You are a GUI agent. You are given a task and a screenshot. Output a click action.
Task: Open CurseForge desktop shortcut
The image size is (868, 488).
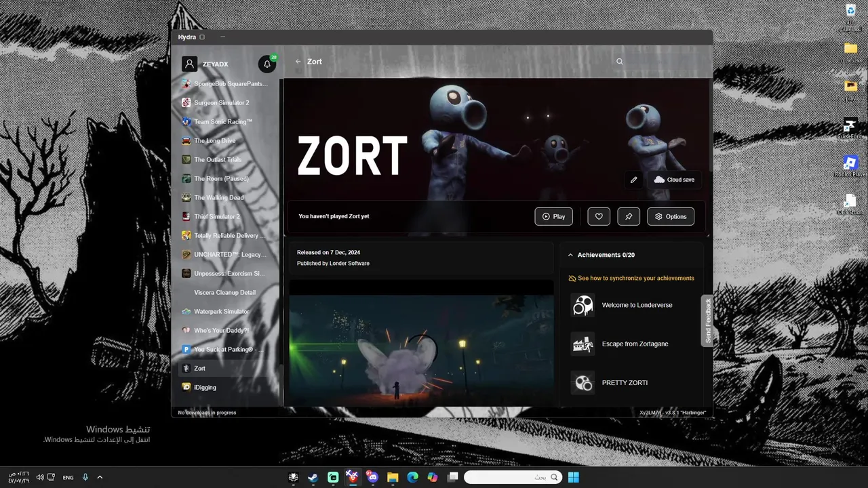pyautogui.click(x=850, y=129)
